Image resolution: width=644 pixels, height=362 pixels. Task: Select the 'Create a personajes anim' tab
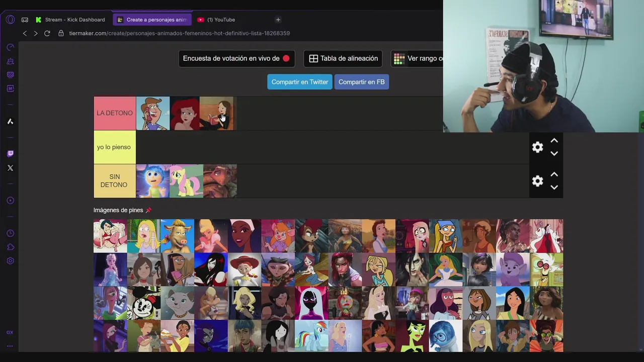pos(152,20)
